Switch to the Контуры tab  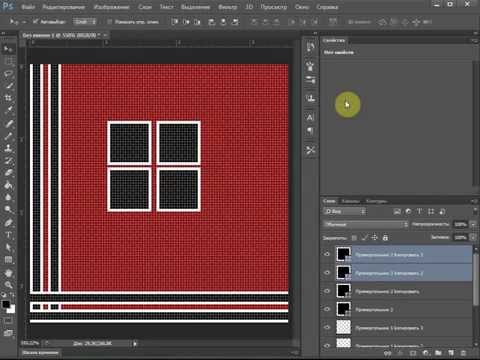(376, 201)
